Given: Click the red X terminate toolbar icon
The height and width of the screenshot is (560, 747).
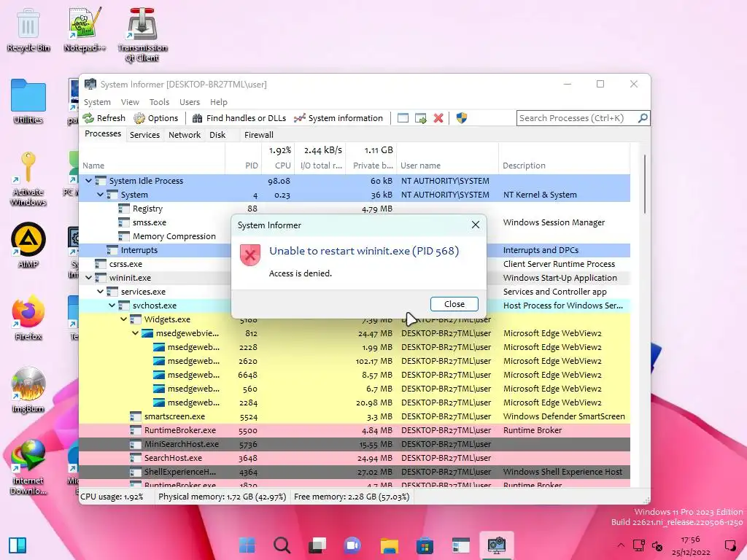Looking at the screenshot, I should click(438, 118).
